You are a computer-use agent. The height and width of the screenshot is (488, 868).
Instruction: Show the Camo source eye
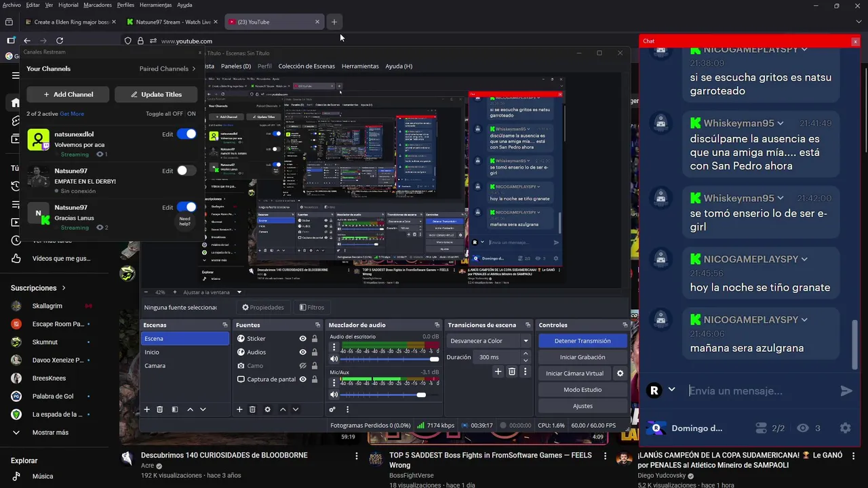click(302, 365)
